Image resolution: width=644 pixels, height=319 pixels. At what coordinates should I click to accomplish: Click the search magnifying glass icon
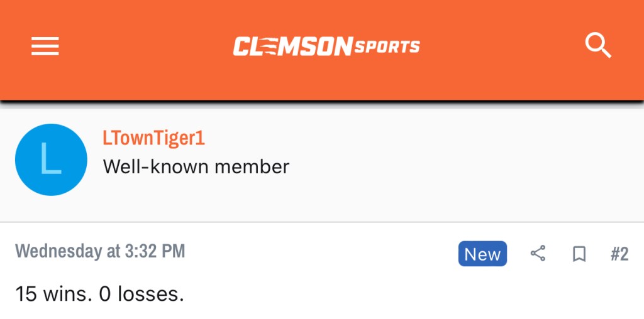[x=597, y=46]
